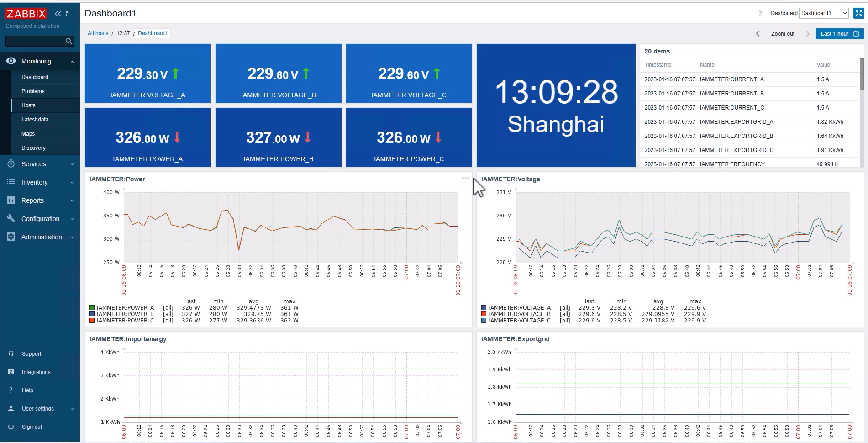Expand the Services menu section
Viewport: 868px width, 443px height.
pos(40,164)
